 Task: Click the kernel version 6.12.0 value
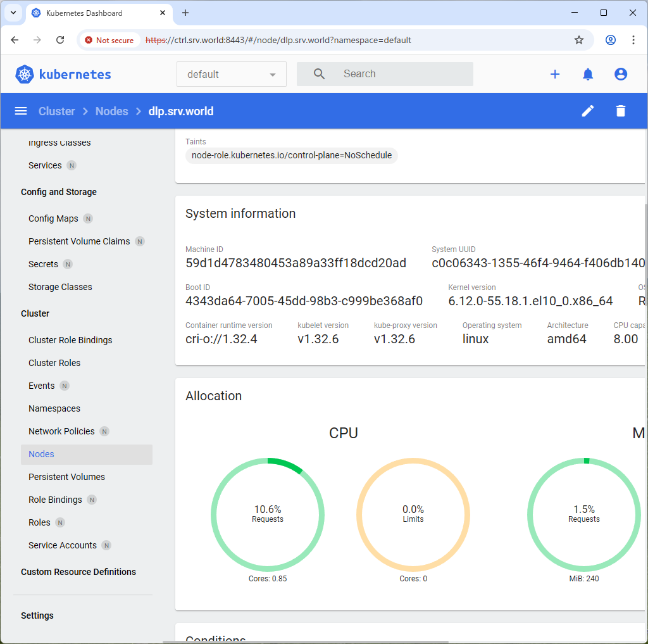[x=530, y=301]
